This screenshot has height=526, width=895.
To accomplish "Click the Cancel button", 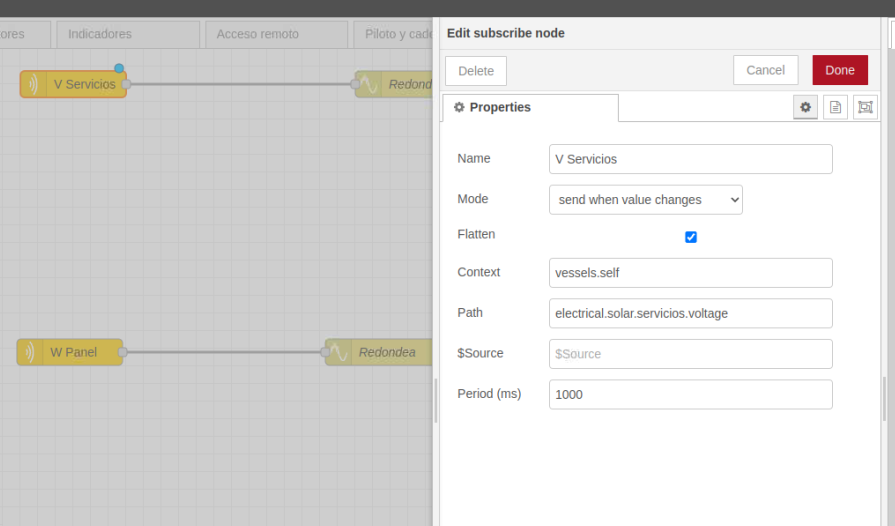I will pos(765,70).
